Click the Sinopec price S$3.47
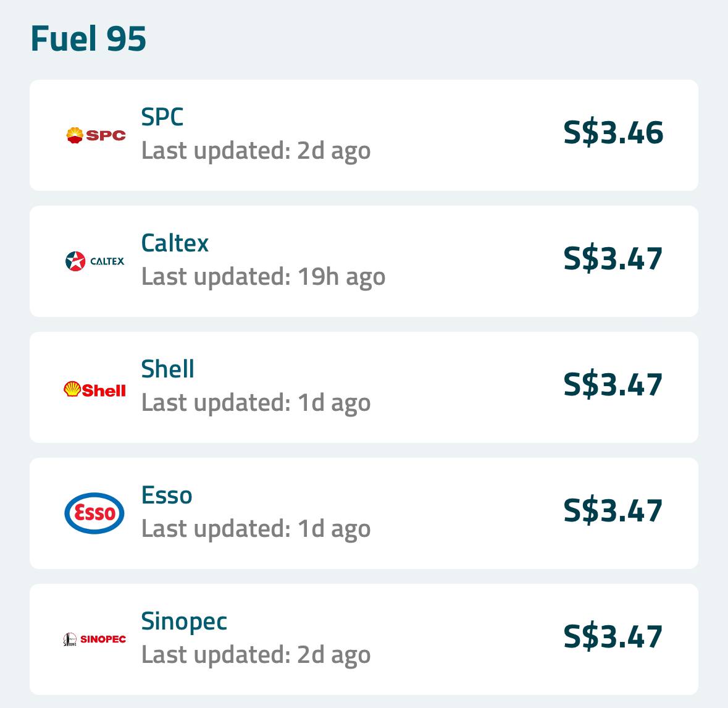Viewport: 728px width, 708px height. [613, 637]
